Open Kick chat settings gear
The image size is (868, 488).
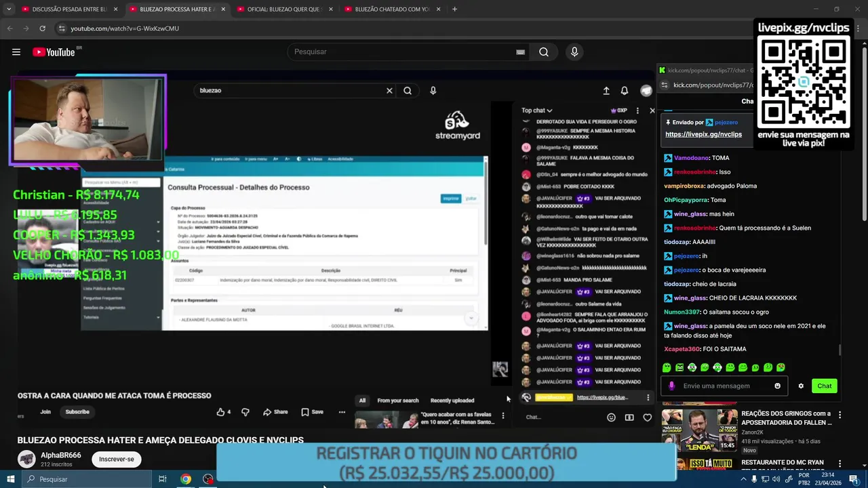801,386
